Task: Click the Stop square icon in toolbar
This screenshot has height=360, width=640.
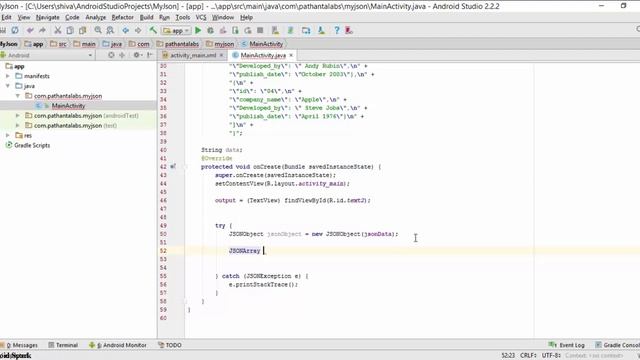Action: [260, 30]
